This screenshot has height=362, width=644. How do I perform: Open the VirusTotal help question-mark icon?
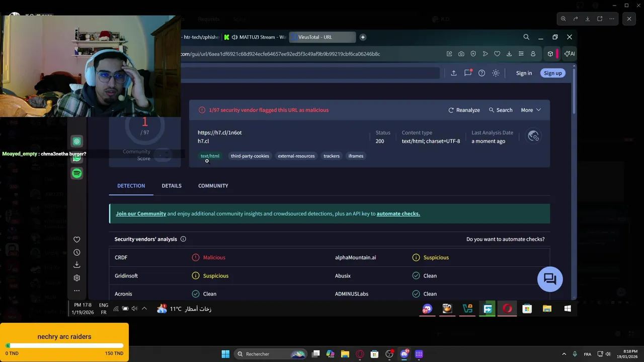[x=481, y=73]
